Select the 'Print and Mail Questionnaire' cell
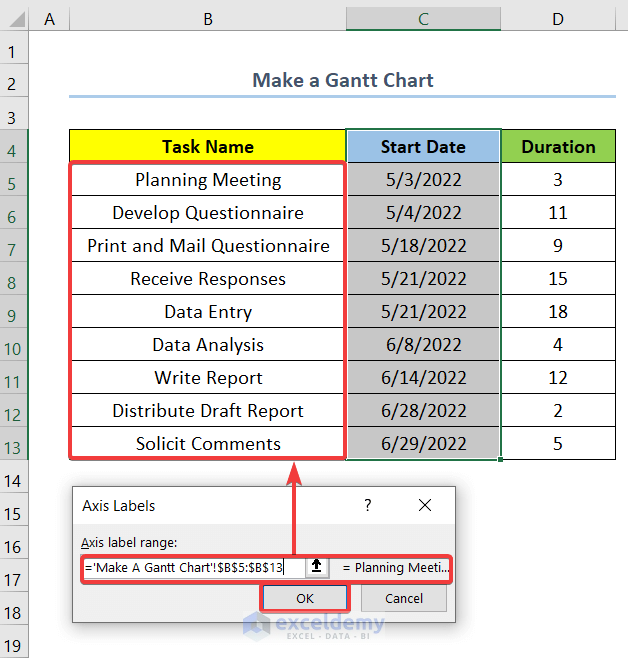 coord(208,245)
